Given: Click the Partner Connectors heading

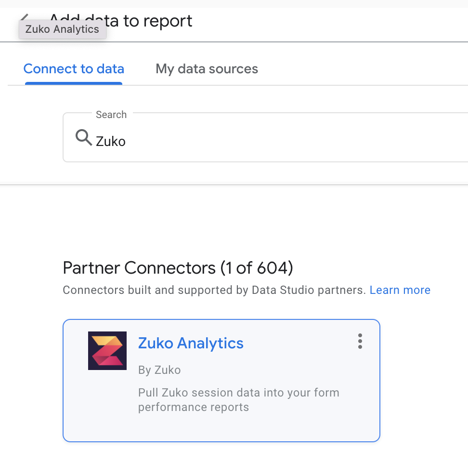Looking at the screenshot, I should (x=178, y=268).
